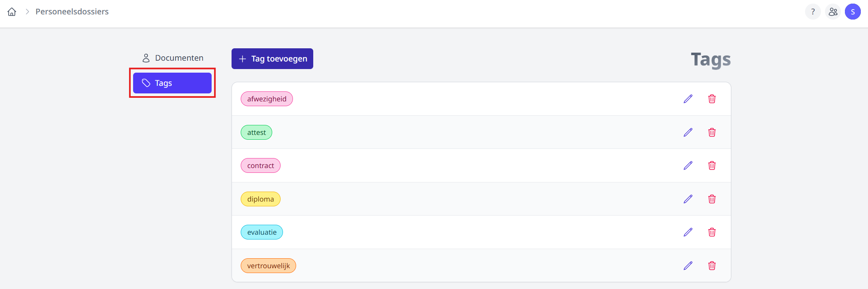Switch to the Documenten section

coord(173,58)
